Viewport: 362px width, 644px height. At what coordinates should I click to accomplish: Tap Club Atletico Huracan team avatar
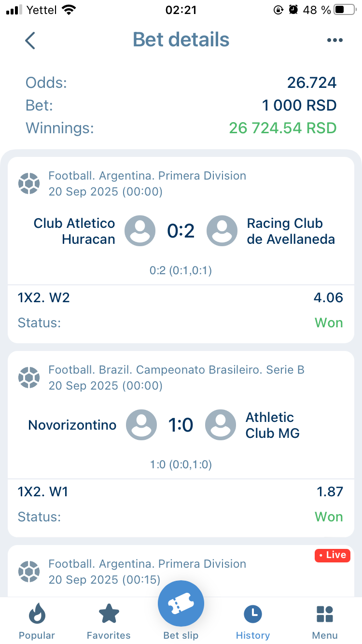tap(140, 231)
